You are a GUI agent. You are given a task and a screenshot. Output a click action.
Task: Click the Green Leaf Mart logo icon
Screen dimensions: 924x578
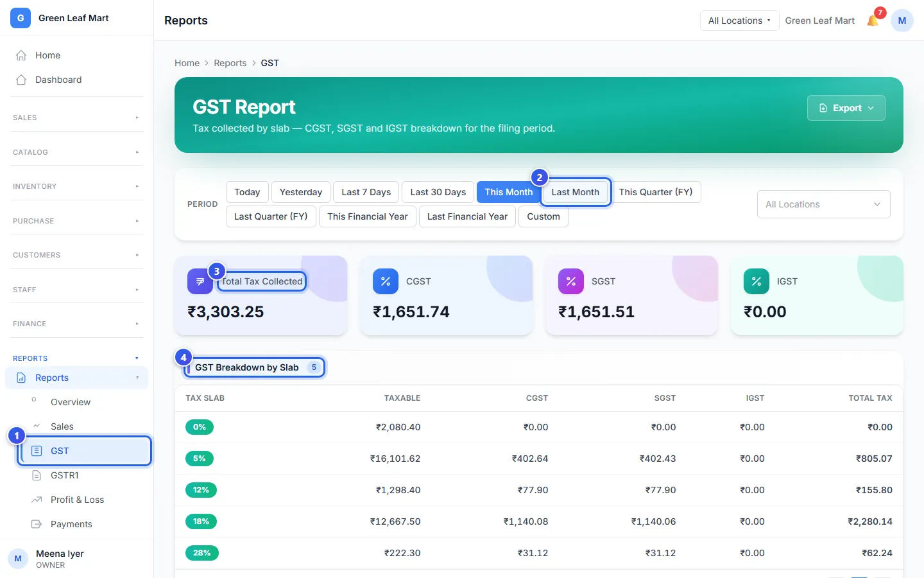[21, 18]
